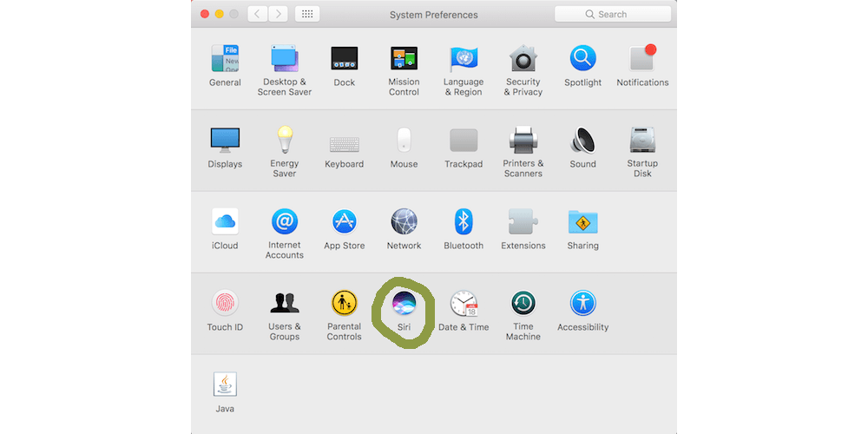This screenshot has height=434, width=868.
Task: Focus the Search field
Action: pyautogui.click(x=613, y=14)
